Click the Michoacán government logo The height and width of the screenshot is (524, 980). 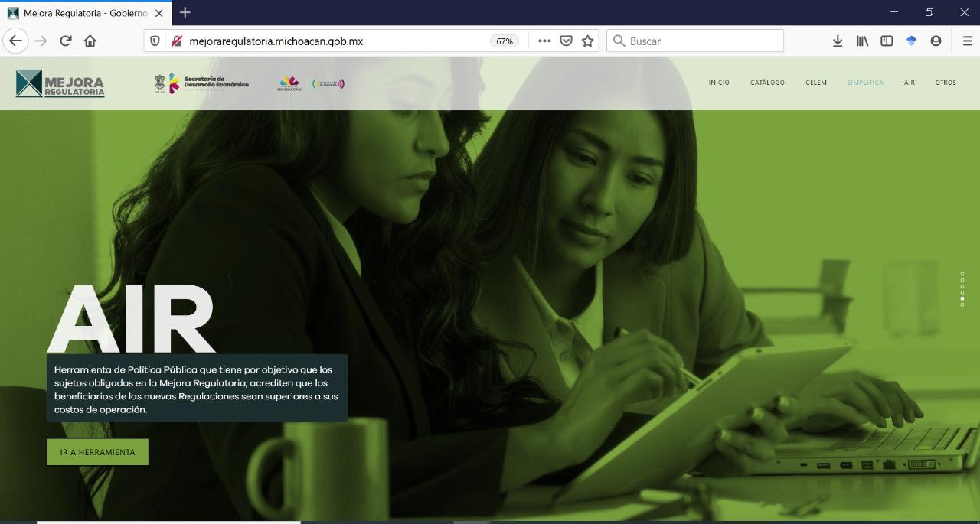point(289,84)
